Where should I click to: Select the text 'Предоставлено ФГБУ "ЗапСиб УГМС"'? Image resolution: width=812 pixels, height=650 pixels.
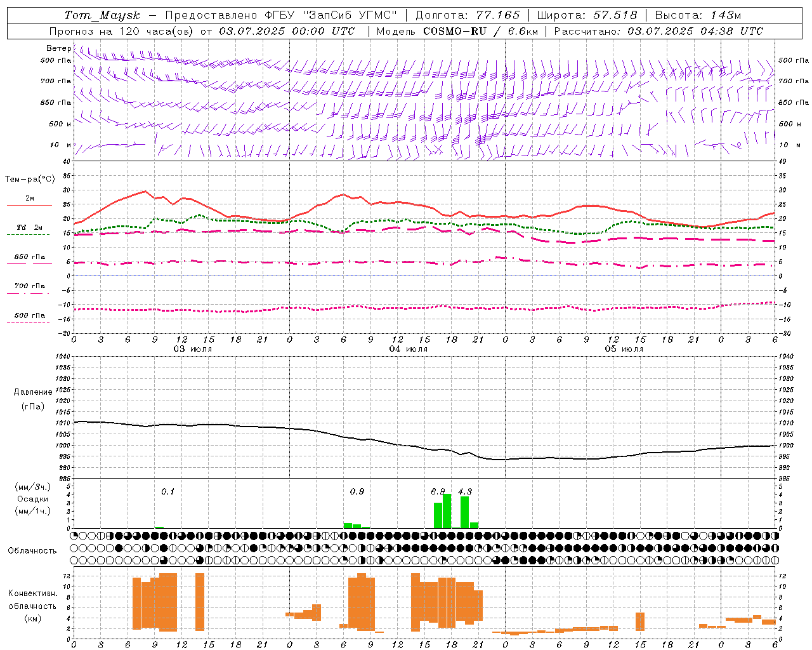pos(281,15)
